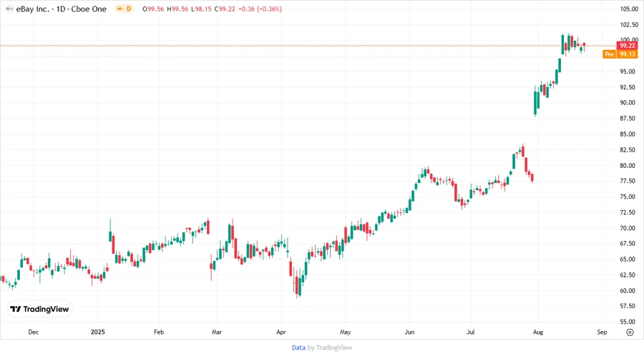Click the close value C99.22 in legend
This screenshot has height=356, width=644.
[x=225, y=9]
